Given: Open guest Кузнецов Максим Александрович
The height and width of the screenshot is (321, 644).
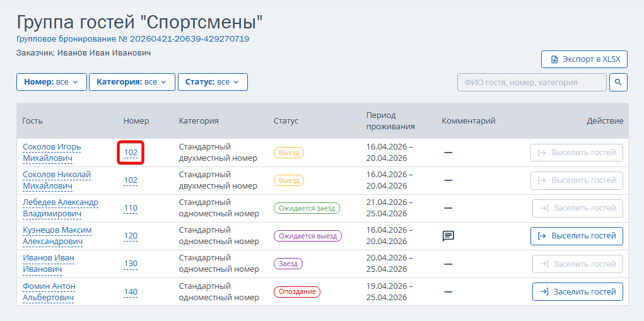Looking at the screenshot, I should click(57, 236).
